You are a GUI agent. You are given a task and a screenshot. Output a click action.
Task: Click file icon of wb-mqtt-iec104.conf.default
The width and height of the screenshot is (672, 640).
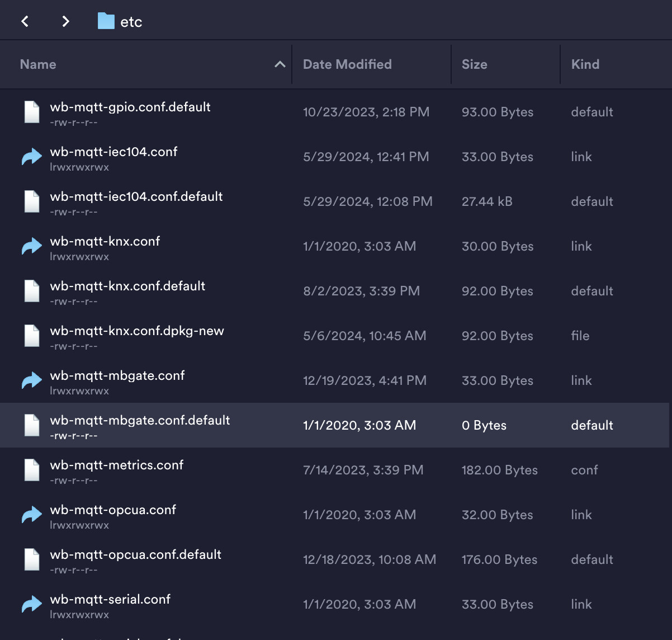[32, 201]
